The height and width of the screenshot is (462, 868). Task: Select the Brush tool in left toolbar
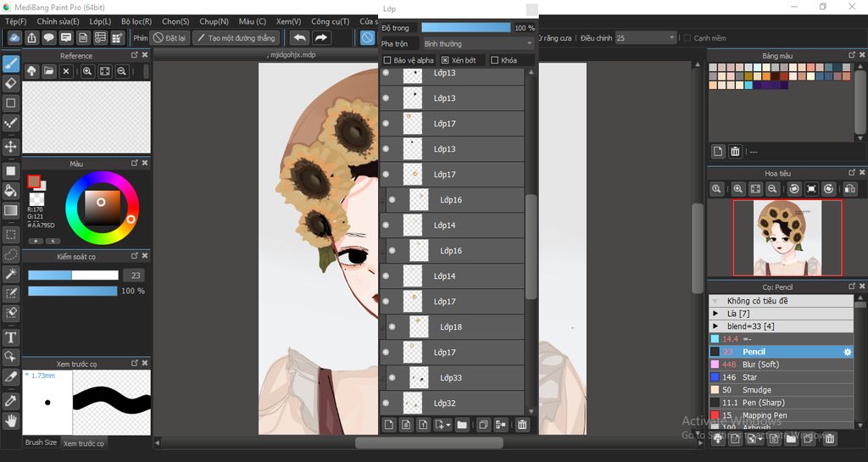(10, 64)
